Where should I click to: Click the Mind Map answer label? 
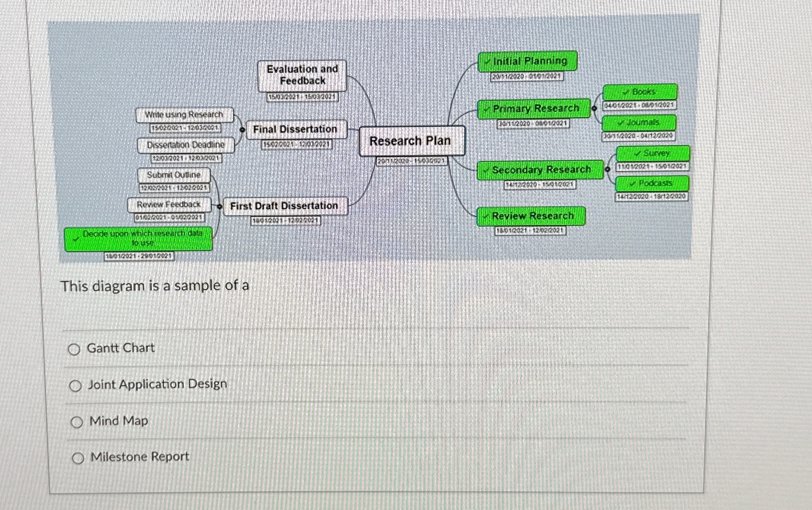pyautogui.click(x=119, y=421)
